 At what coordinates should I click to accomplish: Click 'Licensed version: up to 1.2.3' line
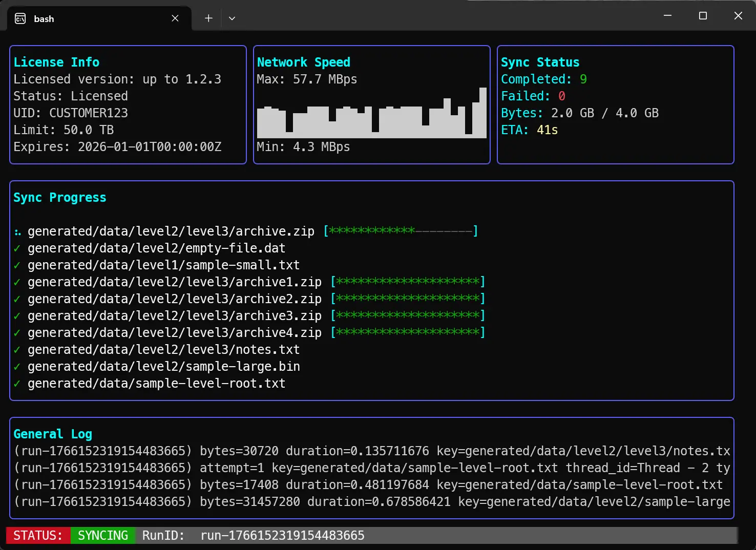click(x=117, y=79)
